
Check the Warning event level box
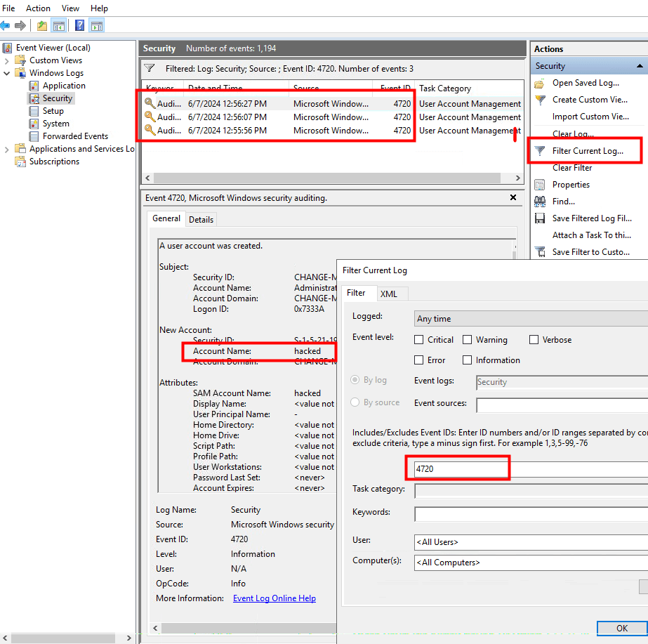pyautogui.click(x=468, y=340)
